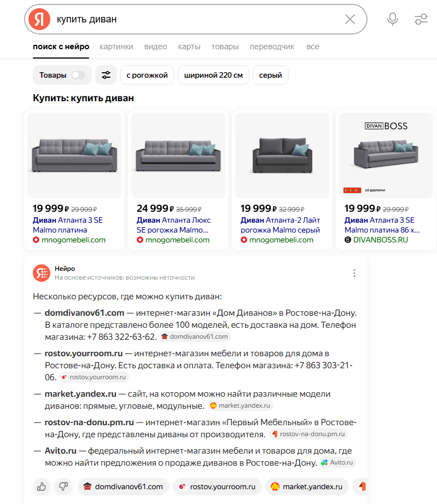Open domdivanov61.com source chip at bottom

pos(123,486)
